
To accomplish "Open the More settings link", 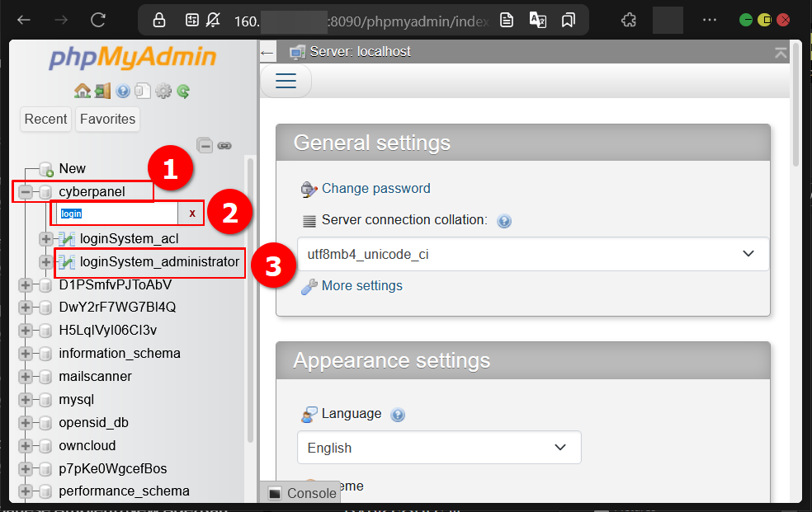I will (362, 285).
